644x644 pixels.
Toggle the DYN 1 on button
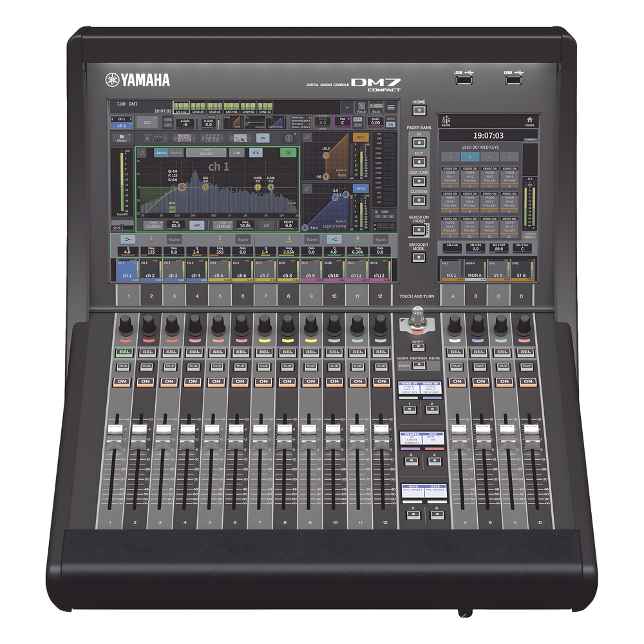pos(361,137)
